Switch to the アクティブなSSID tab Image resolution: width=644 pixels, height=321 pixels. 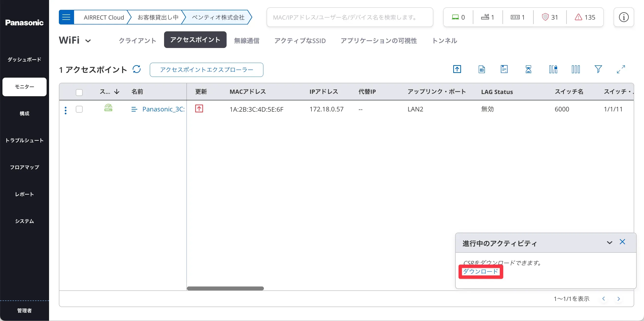click(x=300, y=40)
